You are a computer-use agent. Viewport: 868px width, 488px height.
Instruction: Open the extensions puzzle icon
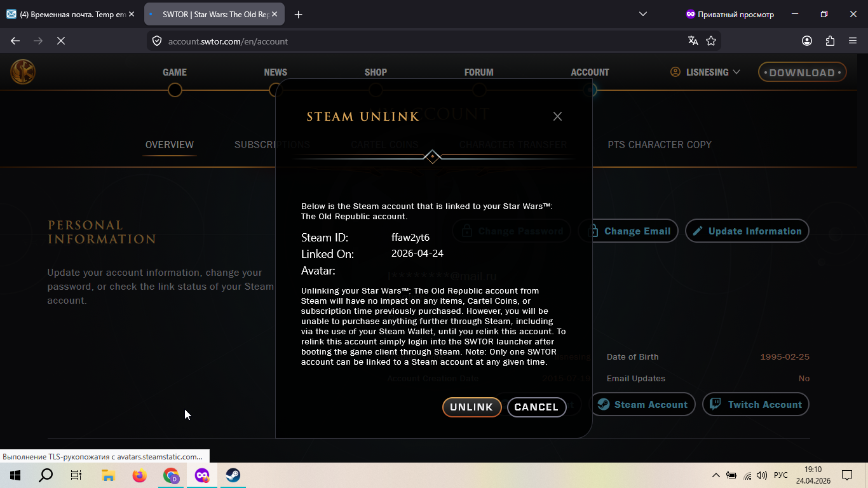[830, 41]
